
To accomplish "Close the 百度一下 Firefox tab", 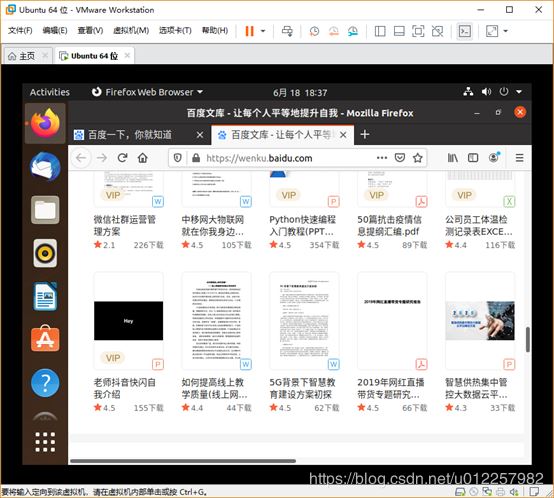I will (x=200, y=135).
